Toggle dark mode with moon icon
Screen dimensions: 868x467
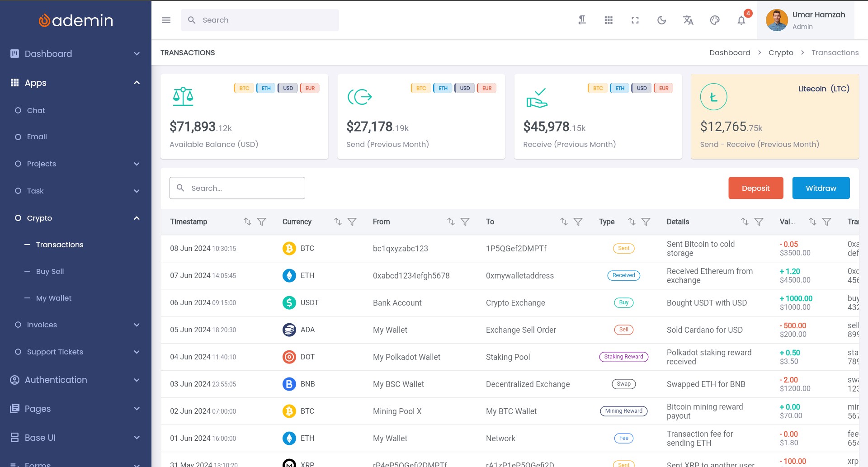pyautogui.click(x=661, y=20)
